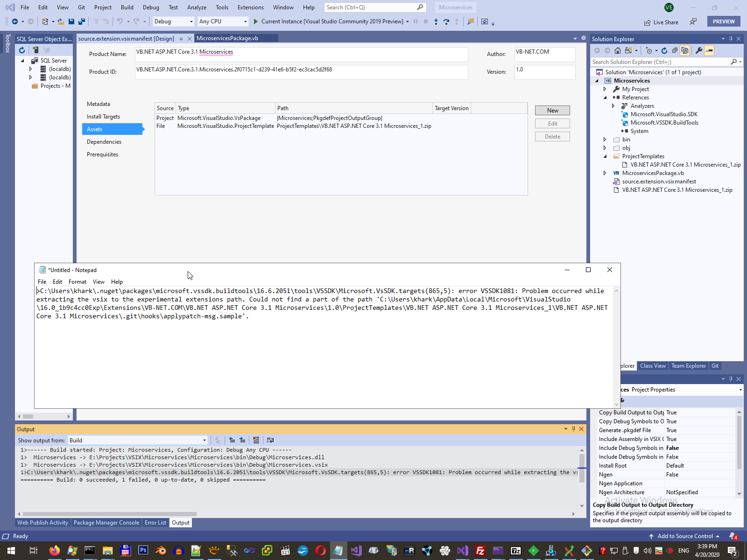Click the Product Name input field

(302, 54)
